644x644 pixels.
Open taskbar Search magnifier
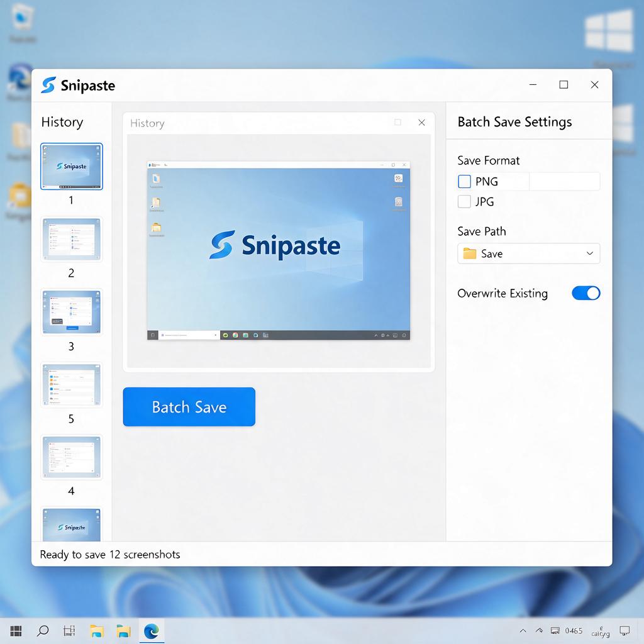click(x=43, y=631)
